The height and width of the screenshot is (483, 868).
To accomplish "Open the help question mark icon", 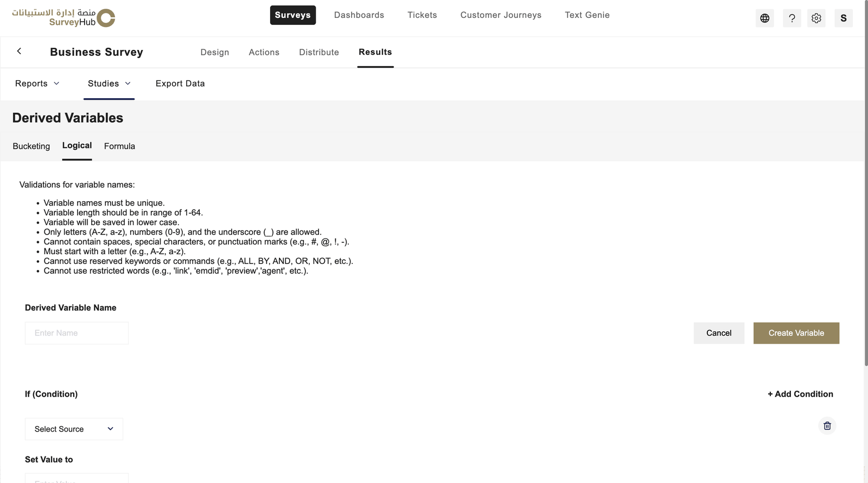I will click(x=792, y=18).
